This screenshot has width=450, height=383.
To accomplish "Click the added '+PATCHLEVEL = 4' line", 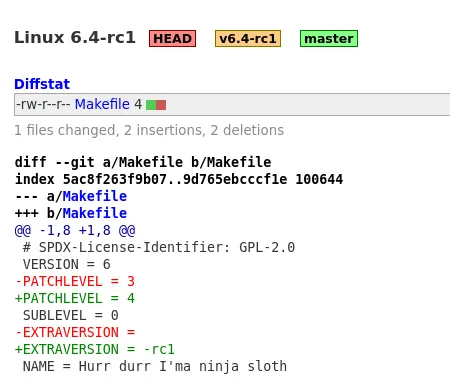I will coord(75,298).
